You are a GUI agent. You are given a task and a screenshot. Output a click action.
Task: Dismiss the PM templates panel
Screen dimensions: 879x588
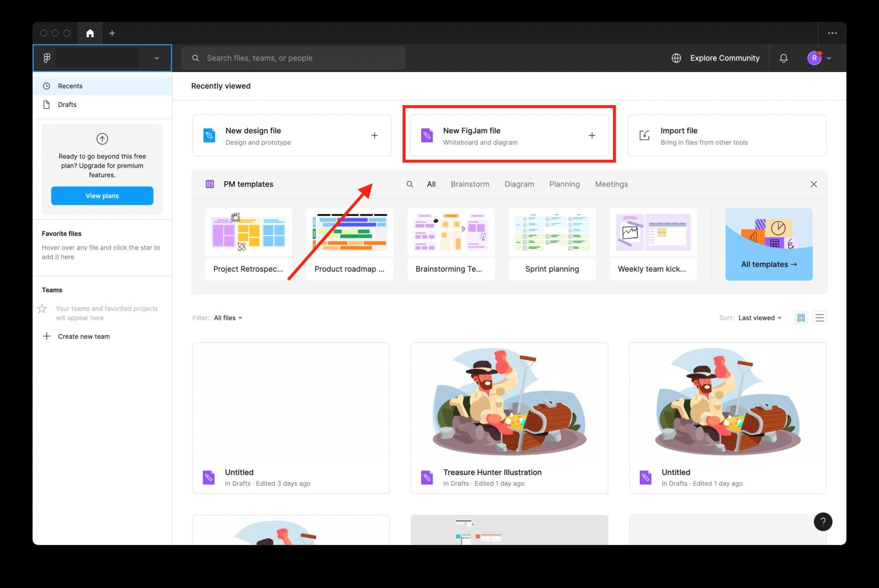[814, 184]
